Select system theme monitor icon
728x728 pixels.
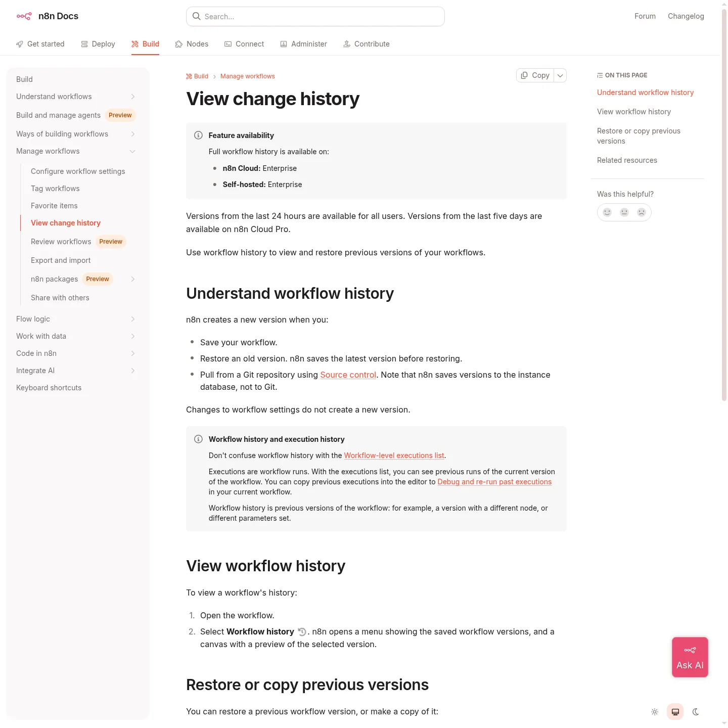coord(675,712)
